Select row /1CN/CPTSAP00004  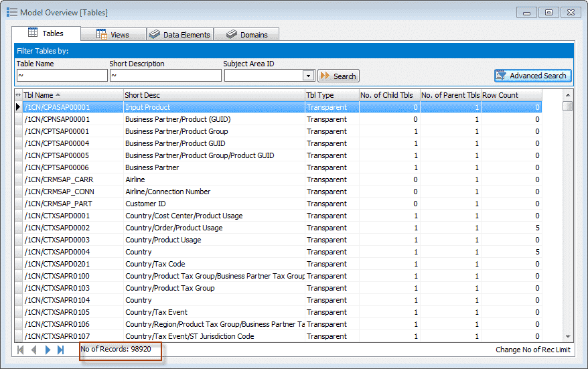278,143
